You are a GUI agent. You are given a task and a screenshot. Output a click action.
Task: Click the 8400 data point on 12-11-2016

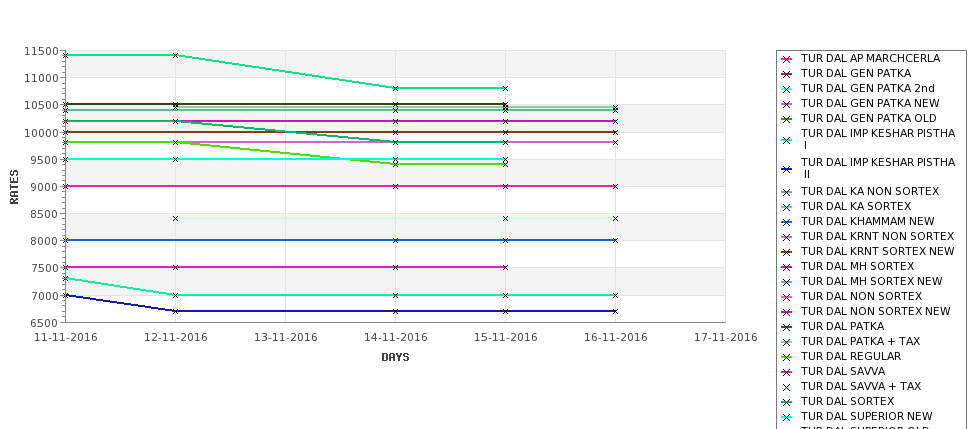point(175,219)
